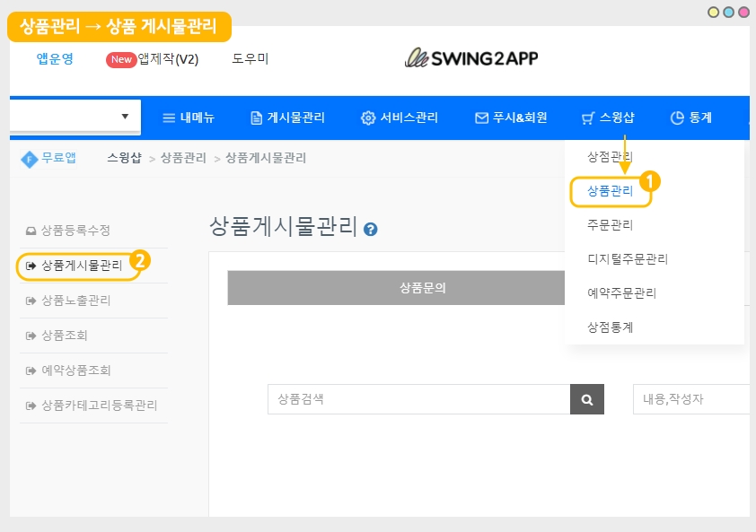Open 푸시&회원 envelope menu
This screenshot has height=532, width=756.
click(x=510, y=118)
